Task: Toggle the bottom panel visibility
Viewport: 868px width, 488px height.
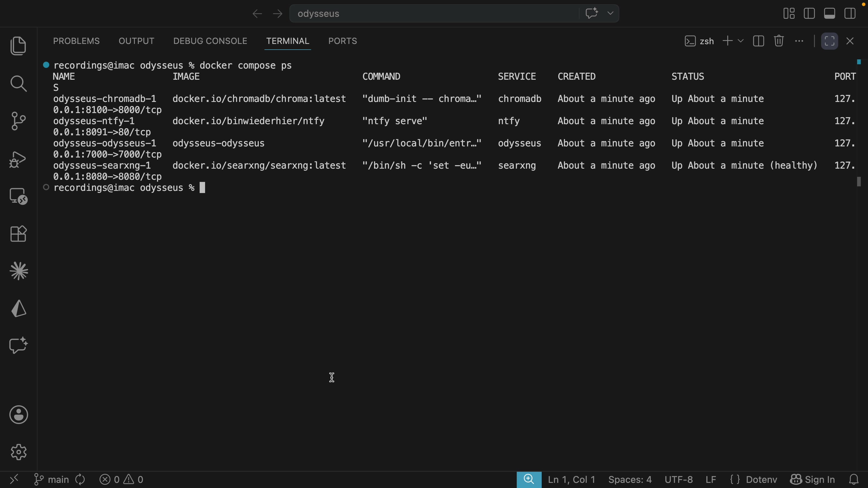Action: click(829, 14)
